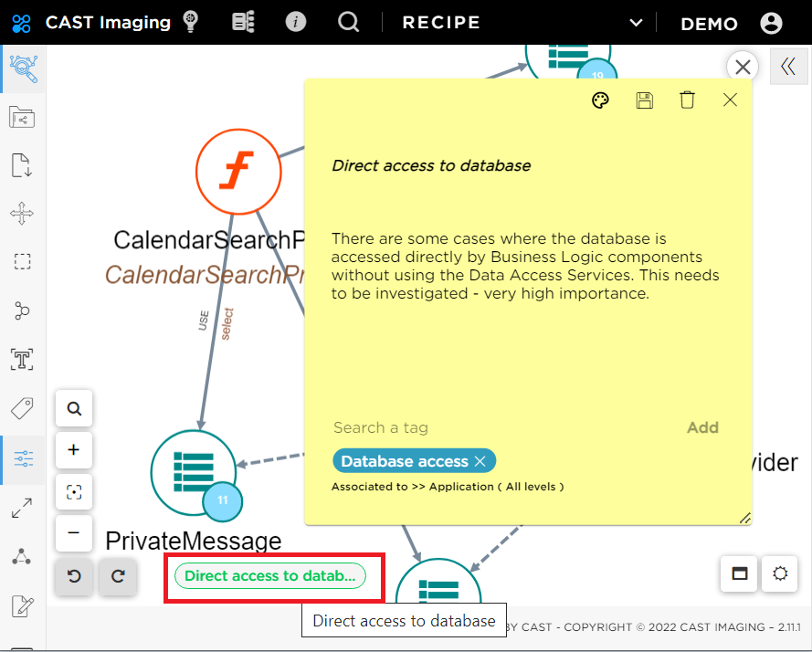Screen dimensions: 812x652
Task: Select the CalendarSearchP function node circle
Action: click(x=238, y=172)
